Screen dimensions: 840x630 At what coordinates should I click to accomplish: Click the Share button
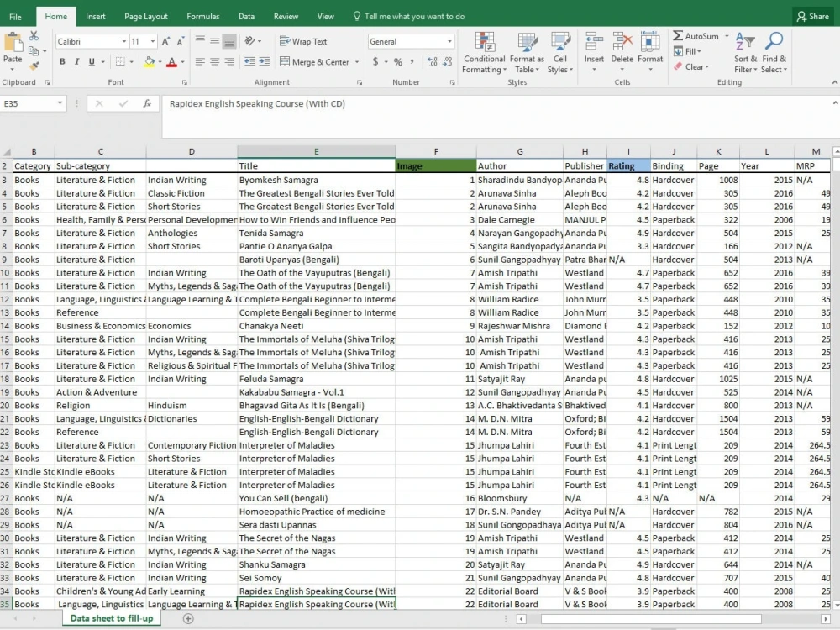[x=813, y=17]
